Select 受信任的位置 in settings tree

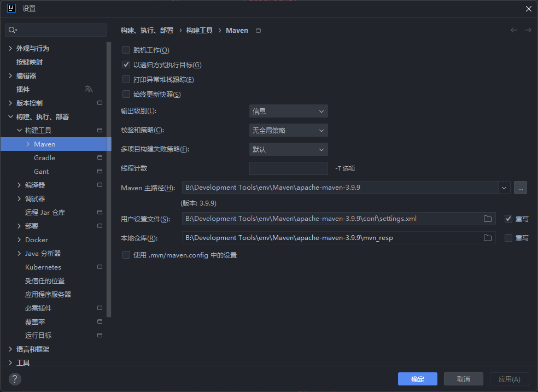[45, 280]
